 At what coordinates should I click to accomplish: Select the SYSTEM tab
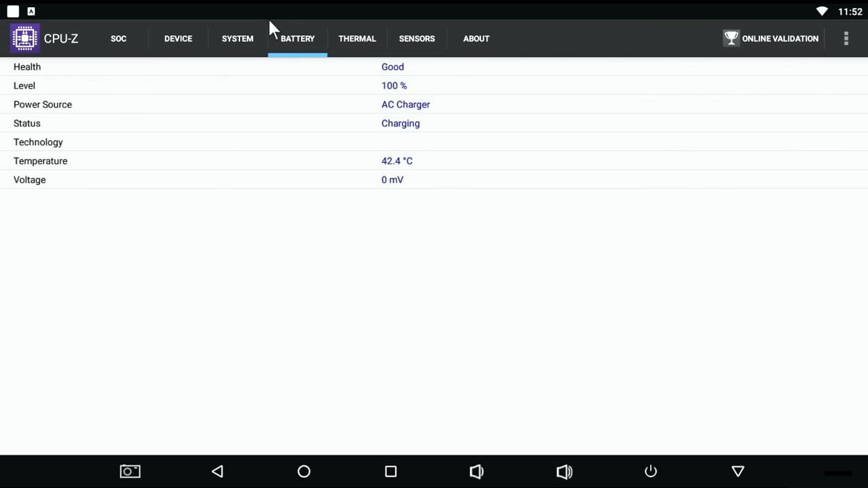[x=237, y=38]
